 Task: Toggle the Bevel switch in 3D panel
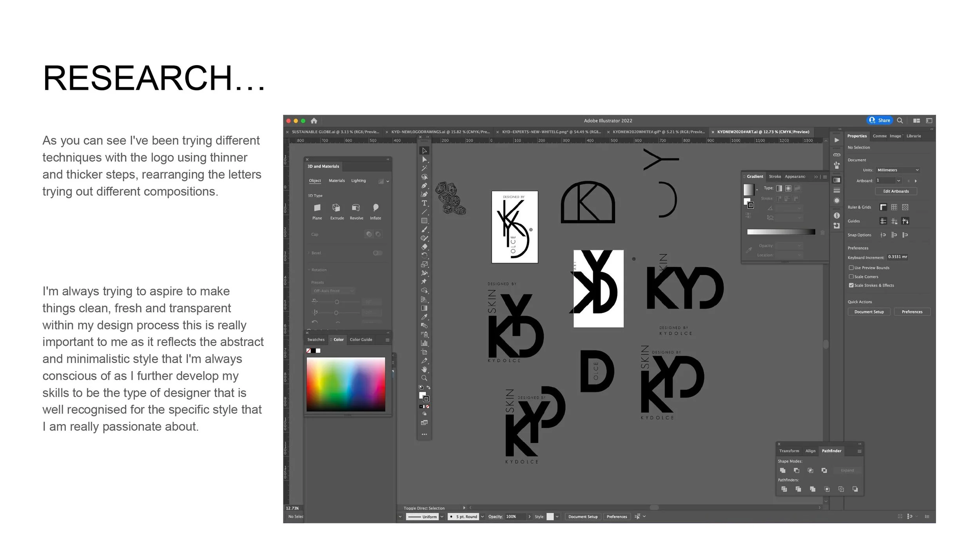coord(377,253)
